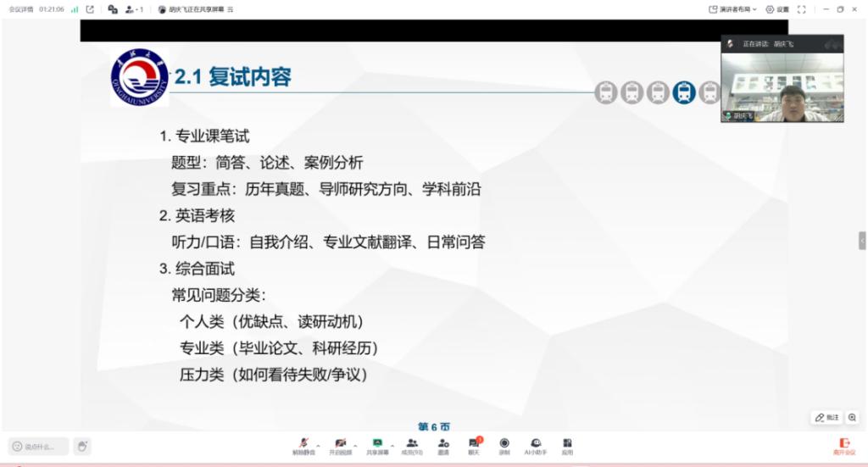868x467 pixels.
Task: Start recording with the 录制 button
Action: [x=504, y=445]
